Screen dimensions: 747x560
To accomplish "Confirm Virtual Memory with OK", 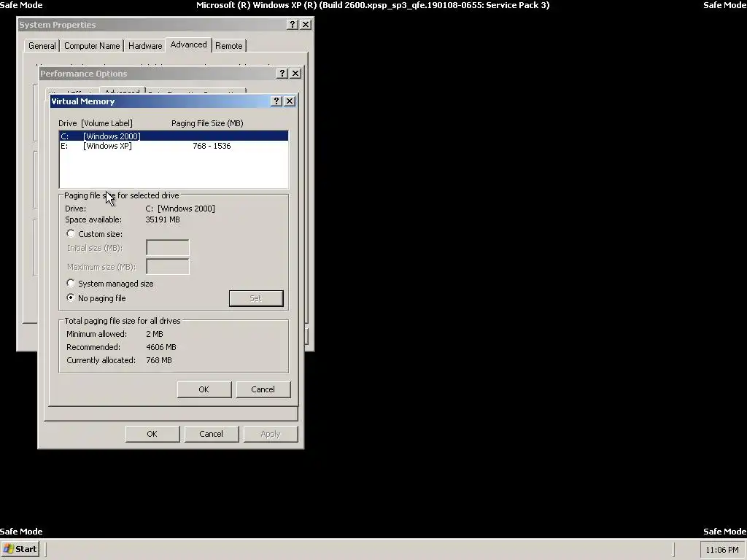I will (x=204, y=389).
